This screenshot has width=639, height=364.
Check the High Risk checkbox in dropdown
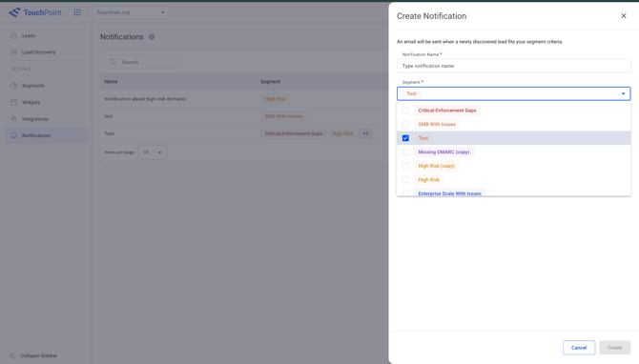(405, 179)
